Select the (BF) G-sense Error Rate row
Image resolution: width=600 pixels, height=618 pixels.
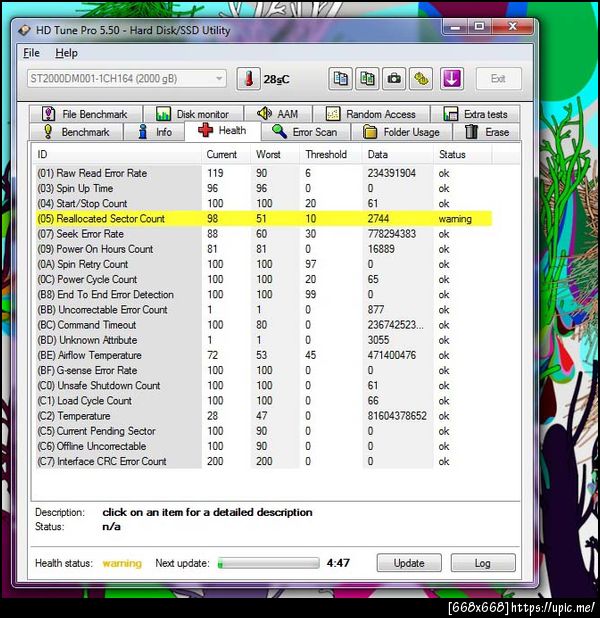(263, 370)
